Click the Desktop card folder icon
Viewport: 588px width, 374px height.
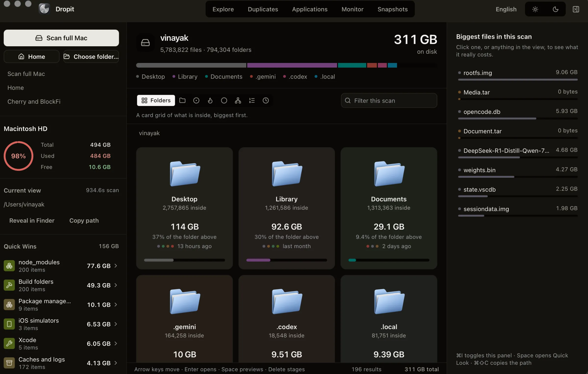[x=185, y=173]
